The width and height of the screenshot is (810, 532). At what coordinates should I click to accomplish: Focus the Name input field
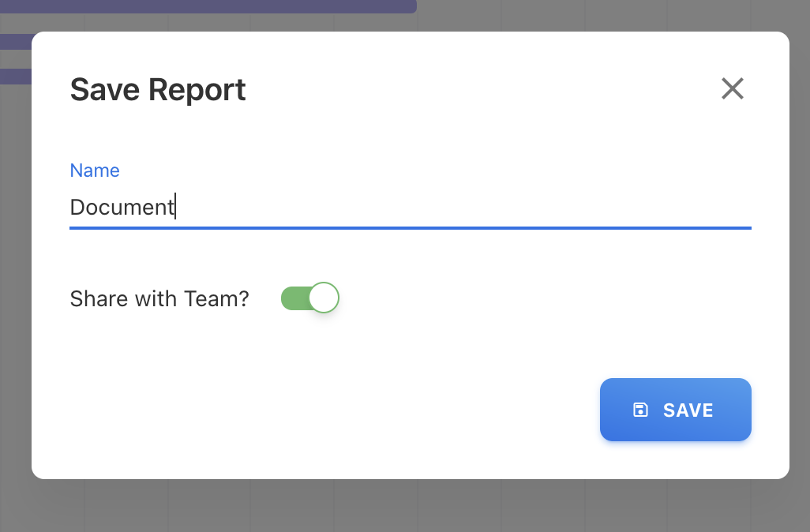[410, 207]
